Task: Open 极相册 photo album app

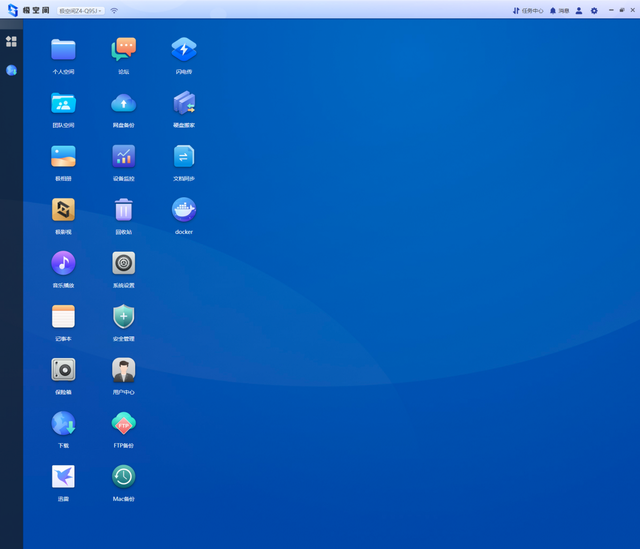Action: (63, 156)
